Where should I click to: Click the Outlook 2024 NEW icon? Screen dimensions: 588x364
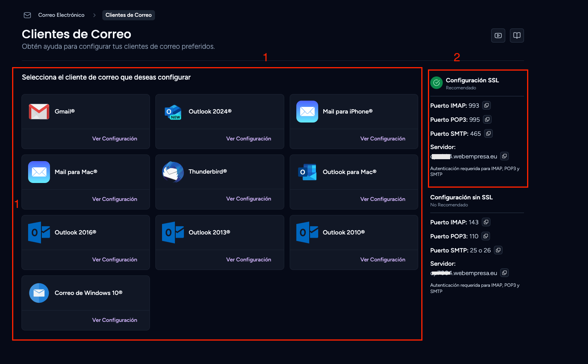click(173, 112)
